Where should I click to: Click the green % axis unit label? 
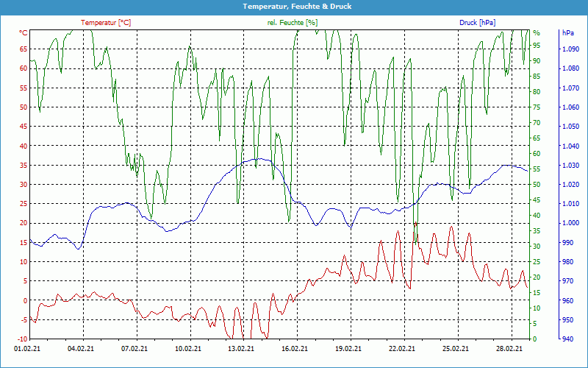(x=537, y=33)
